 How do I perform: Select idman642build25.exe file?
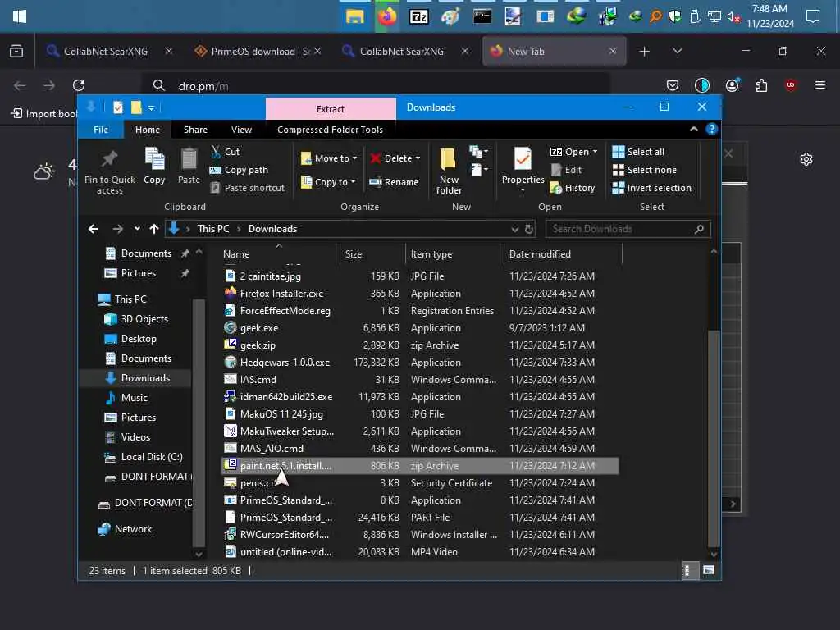click(419, 397)
